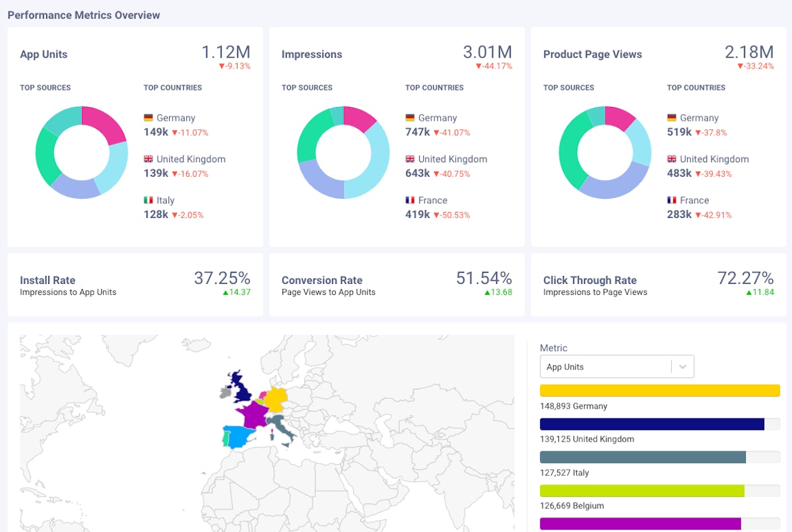Click the chevron on the Metric selector
792x532 pixels.
pos(683,366)
